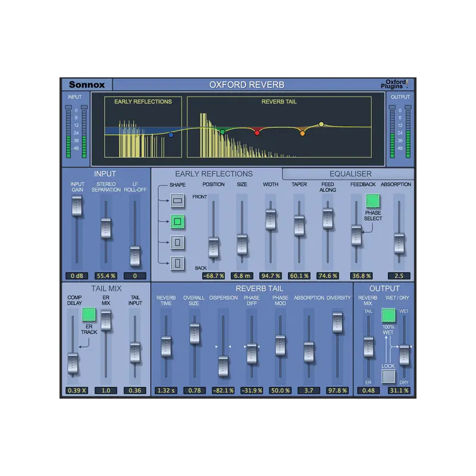Click the Input Gain value 0 dB
476x476 pixels.
pos(77,276)
